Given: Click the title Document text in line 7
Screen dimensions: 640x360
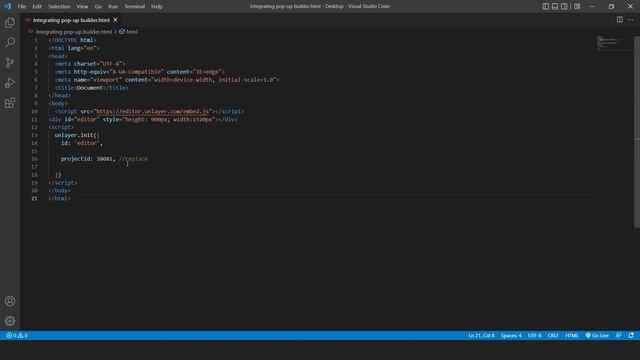Looking at the screenshot, I should tap(90, 88).
